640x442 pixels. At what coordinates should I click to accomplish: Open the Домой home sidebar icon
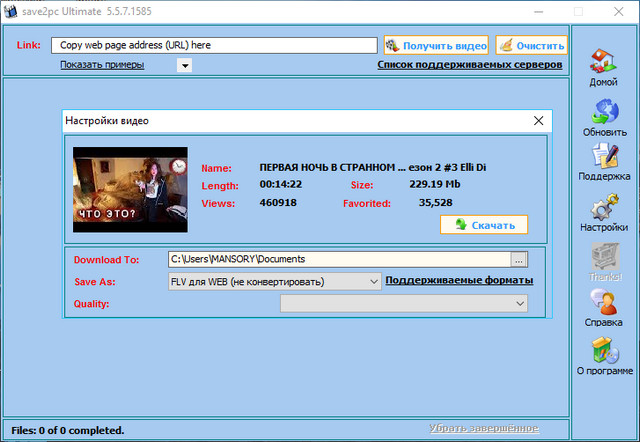[x=603, y=64]
